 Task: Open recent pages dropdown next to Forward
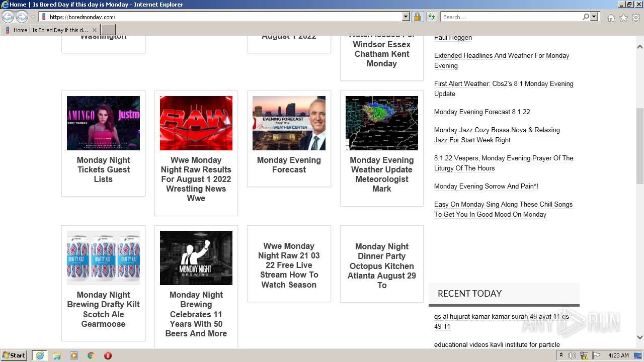33,17
